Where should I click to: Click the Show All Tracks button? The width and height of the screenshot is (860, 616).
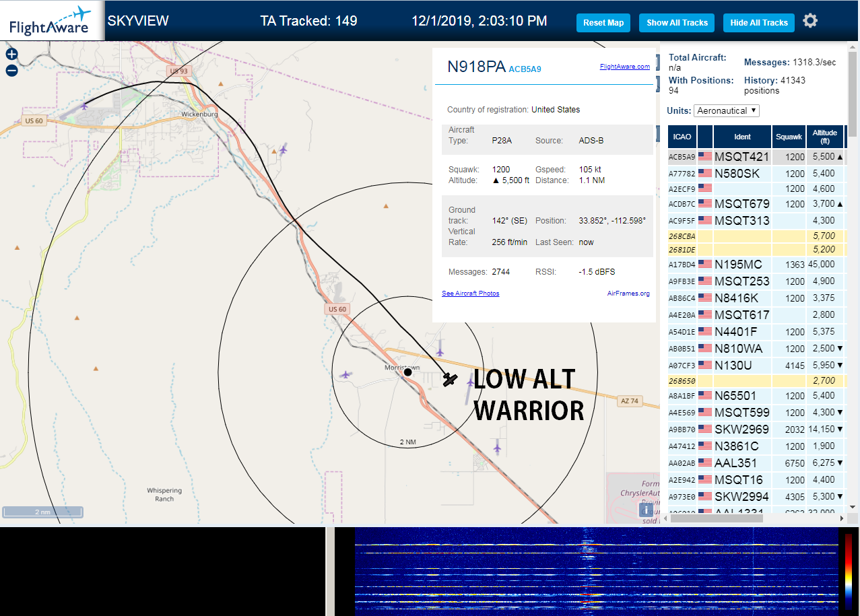coord(677,23)
